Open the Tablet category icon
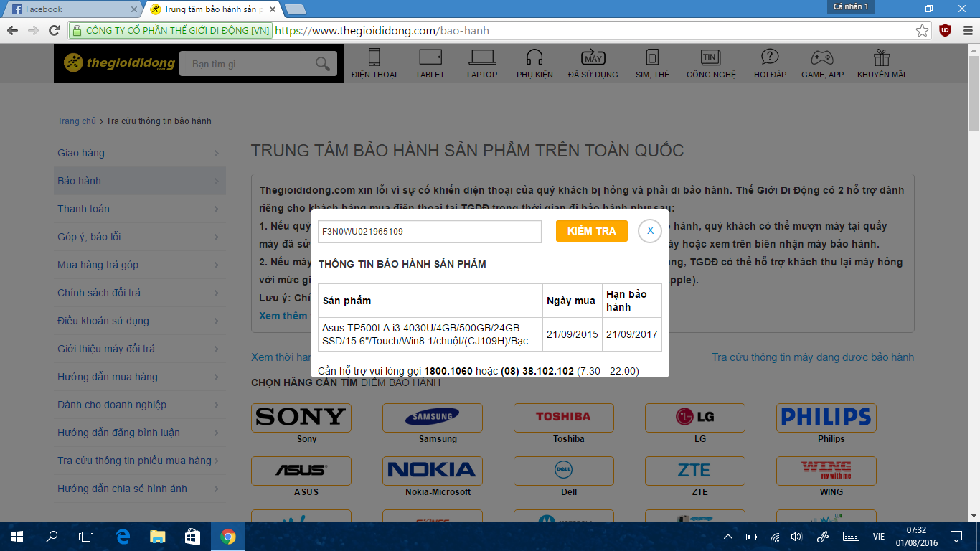Image resolution: width=980 pixels, height=551 pixels. (x=430, y=57)
